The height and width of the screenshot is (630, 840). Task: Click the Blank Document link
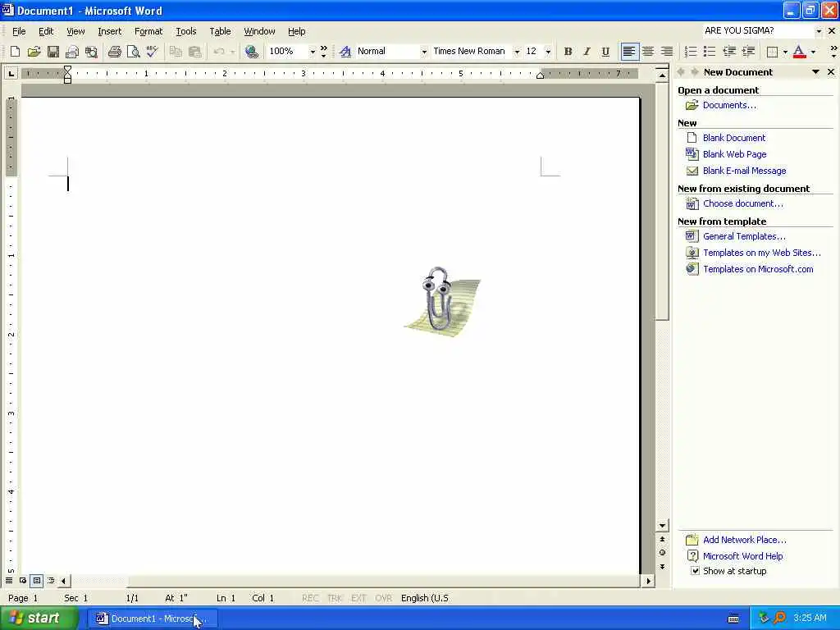pyautogui.click(x=734, y=138)
